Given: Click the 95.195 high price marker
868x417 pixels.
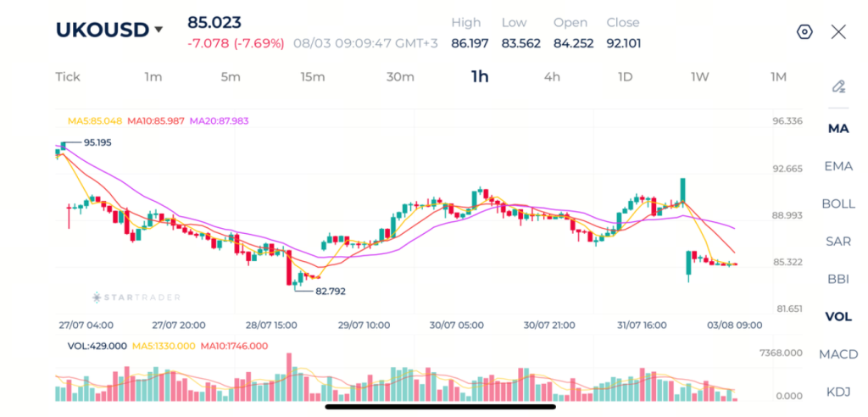Looking at the screenshot, I should tap(97, 143).
